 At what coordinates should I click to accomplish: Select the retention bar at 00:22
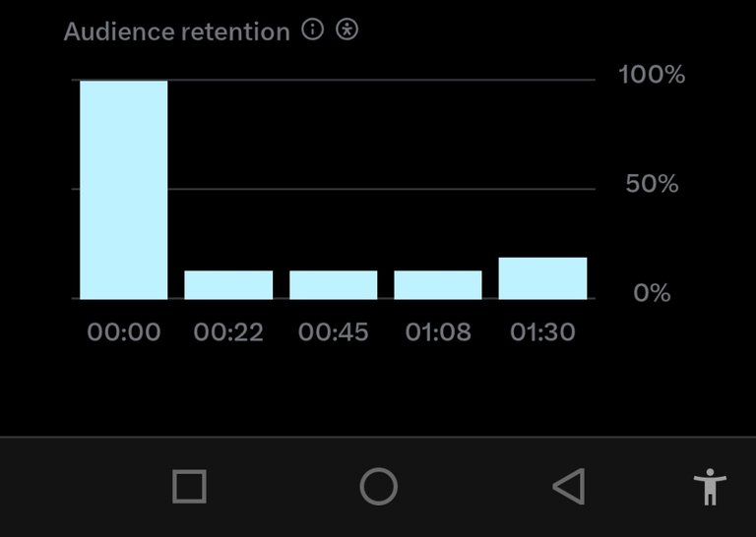[x=228, y=284]
